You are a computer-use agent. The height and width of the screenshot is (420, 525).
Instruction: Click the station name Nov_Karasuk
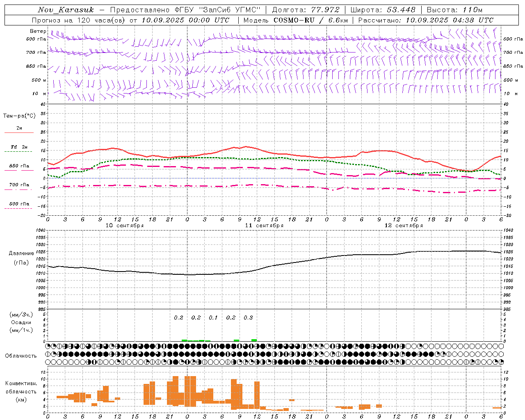point(66,10)
